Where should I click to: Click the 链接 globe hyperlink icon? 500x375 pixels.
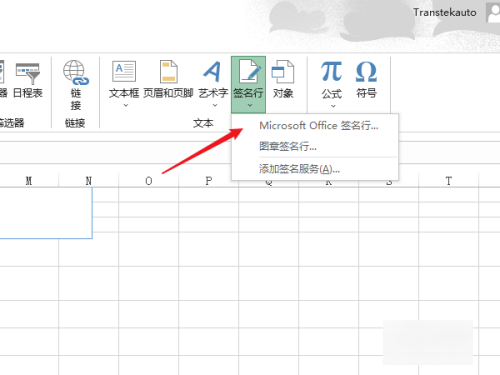(76, 72)
